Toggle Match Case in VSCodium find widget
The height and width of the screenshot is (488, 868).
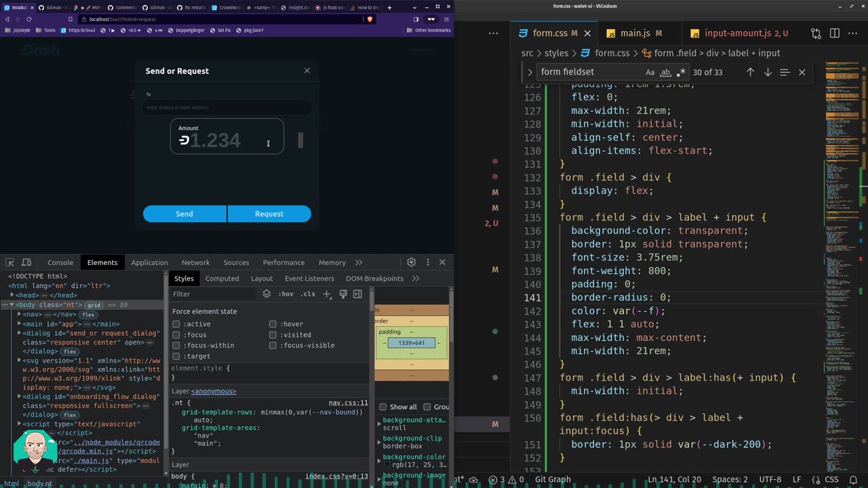[x=650, y=72]
